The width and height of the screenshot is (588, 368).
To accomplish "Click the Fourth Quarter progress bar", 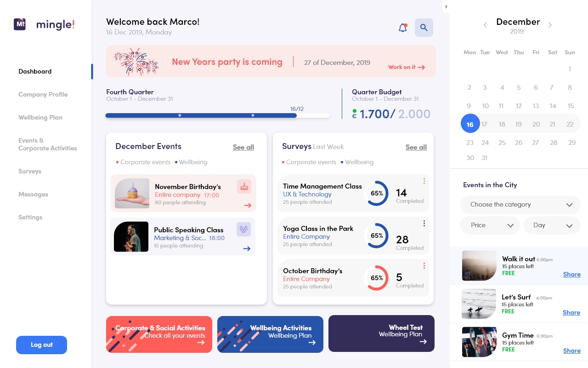I will [x=217, y=115].
